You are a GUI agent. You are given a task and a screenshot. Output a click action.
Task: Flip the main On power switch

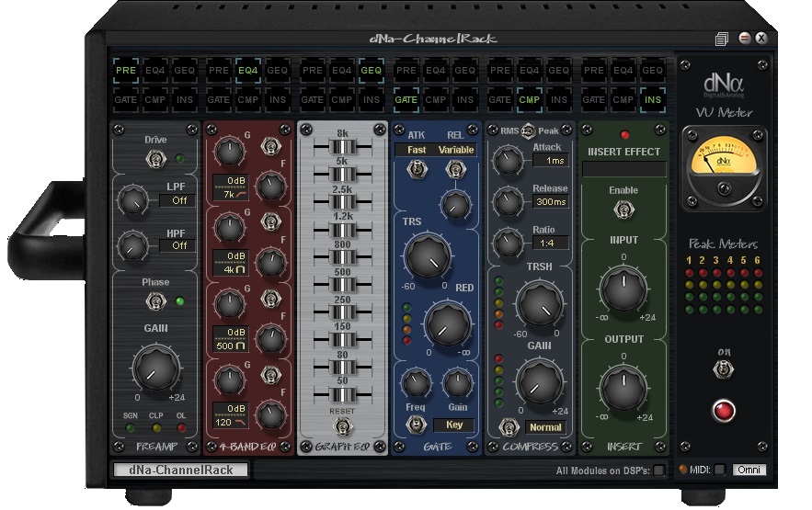tap(724, 369)
